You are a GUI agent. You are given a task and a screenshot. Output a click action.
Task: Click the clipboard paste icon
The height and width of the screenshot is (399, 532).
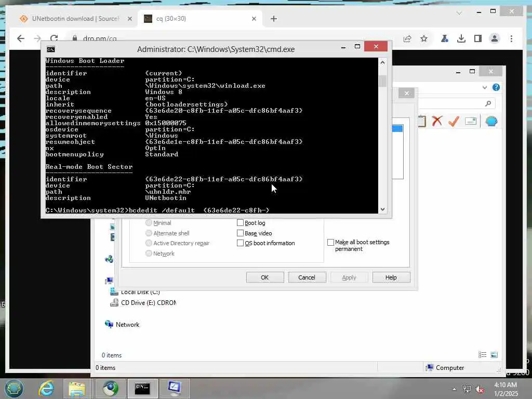[422, 121]
